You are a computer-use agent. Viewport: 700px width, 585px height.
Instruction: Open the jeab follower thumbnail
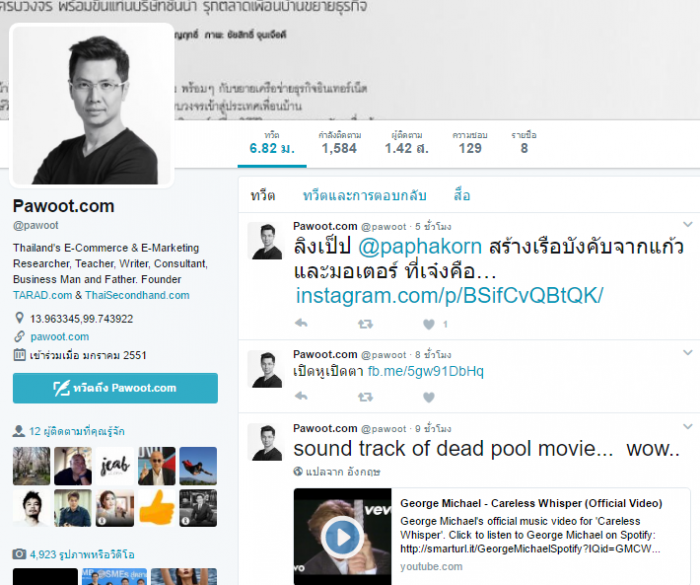click(x=115, y=466)
